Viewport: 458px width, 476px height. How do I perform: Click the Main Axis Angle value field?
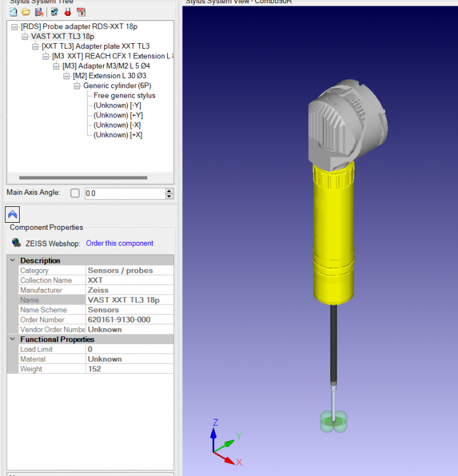pyautogui.click(x=123, y=194)
